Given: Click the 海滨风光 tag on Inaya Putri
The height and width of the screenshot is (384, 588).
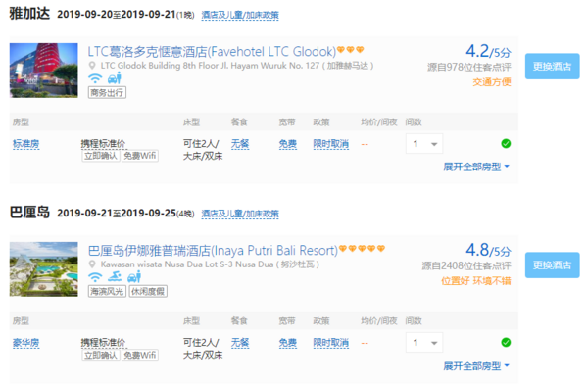Looking at the screenshot, I should pos(107,291).
